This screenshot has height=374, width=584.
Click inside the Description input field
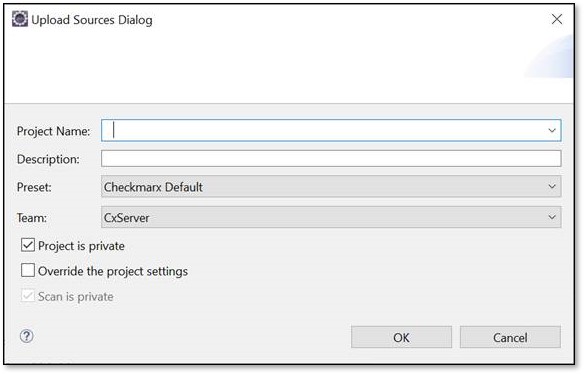tap(331, 159)
